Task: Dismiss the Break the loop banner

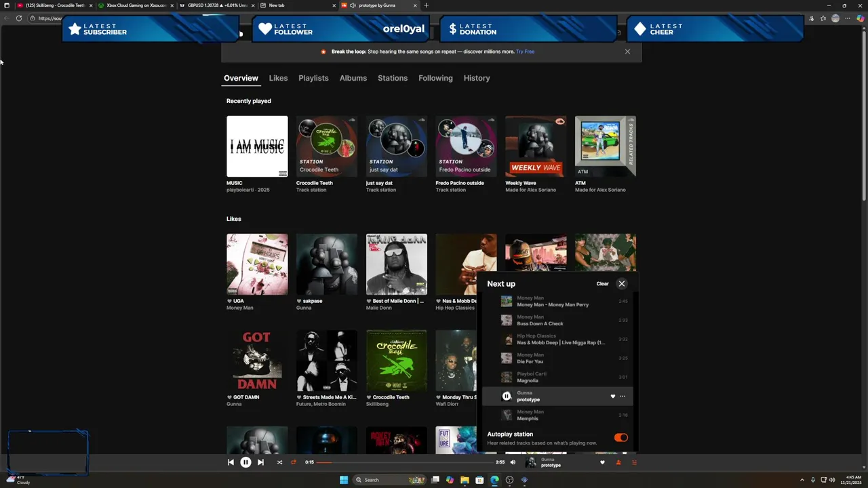Action: (x=627, y=52)
